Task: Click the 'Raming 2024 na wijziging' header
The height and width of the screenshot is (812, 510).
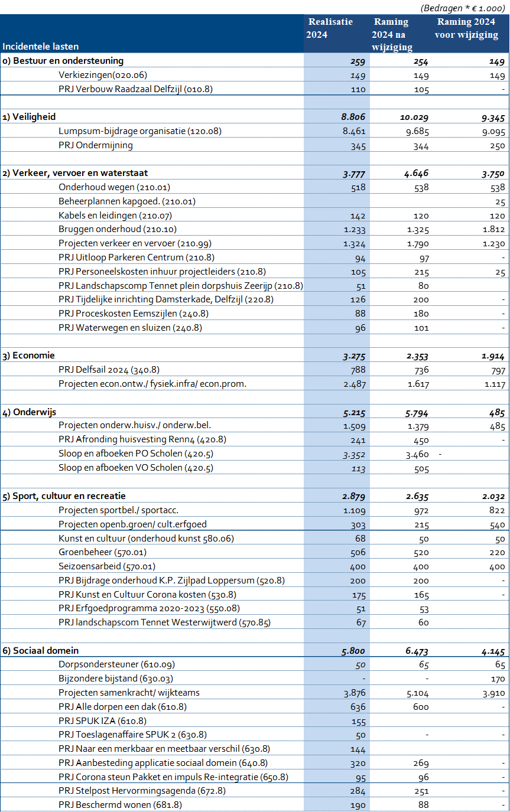Action: (391, 34)
